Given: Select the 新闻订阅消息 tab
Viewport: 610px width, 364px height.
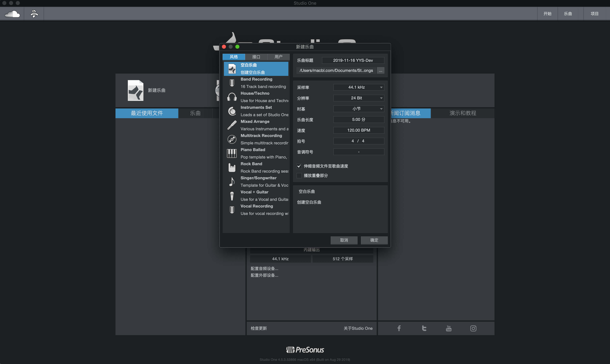Looking at the screenshot, I should coord(411,113).
